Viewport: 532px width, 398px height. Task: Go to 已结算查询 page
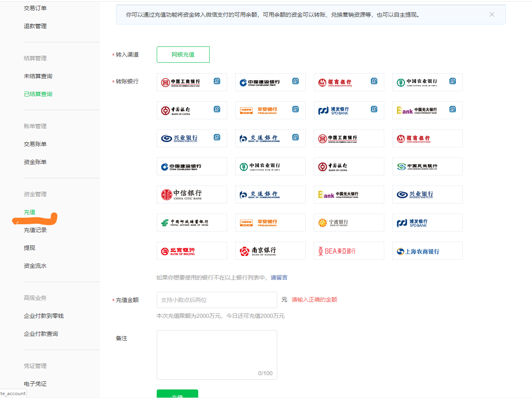tap(38, 94)
